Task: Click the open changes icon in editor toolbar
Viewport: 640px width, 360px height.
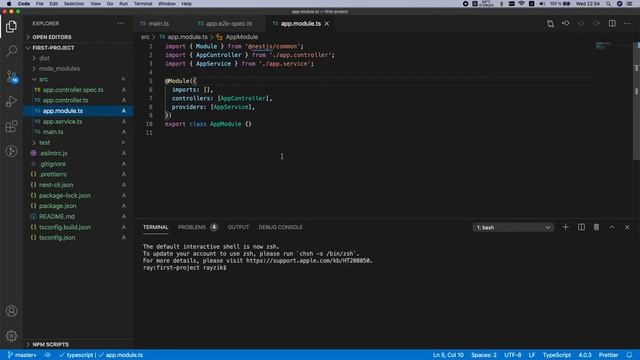Action: coord(550,24)
